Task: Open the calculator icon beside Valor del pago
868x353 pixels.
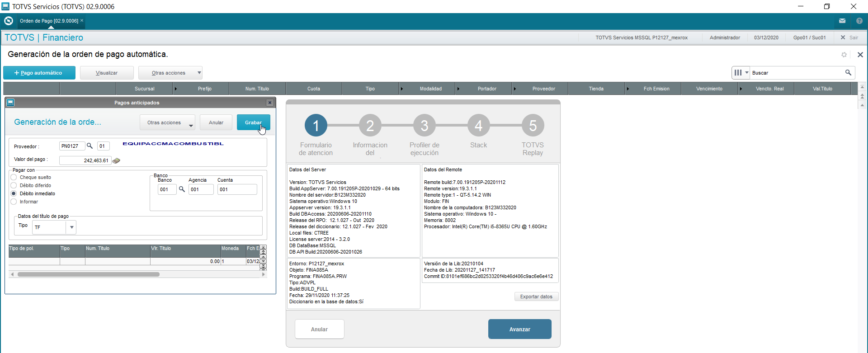Action: coord(116,160)
